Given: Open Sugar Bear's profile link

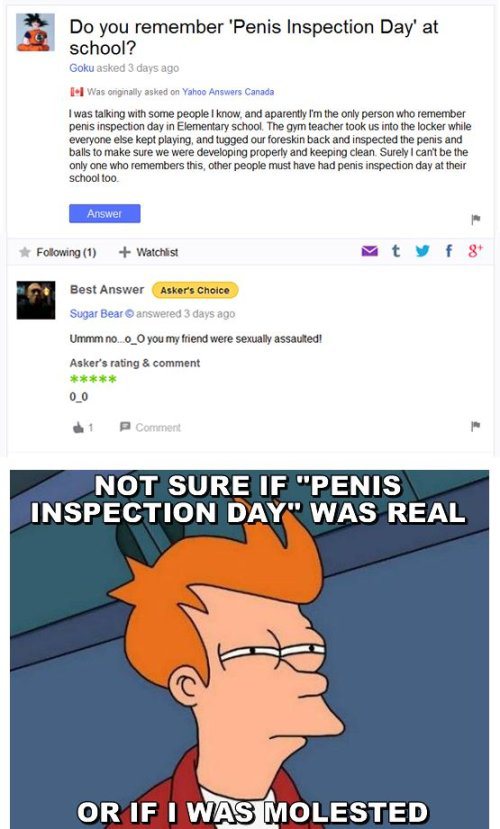Looking at the screenshot, I should point(96,314).
